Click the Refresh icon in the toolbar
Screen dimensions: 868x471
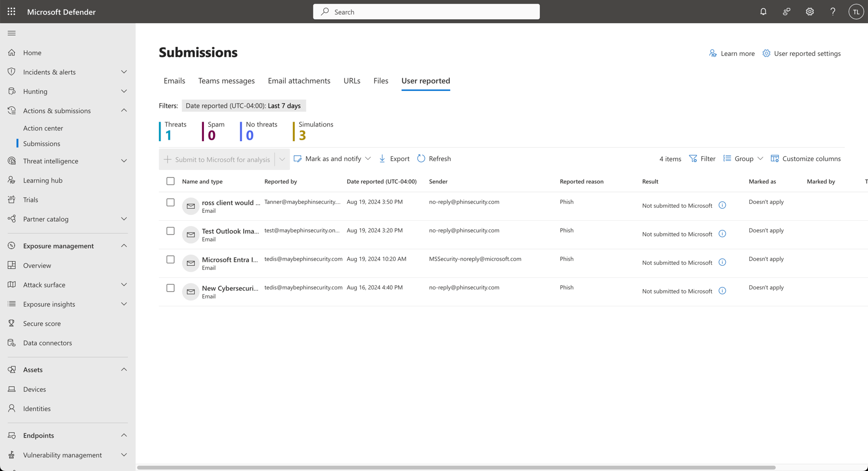(421, 158)
